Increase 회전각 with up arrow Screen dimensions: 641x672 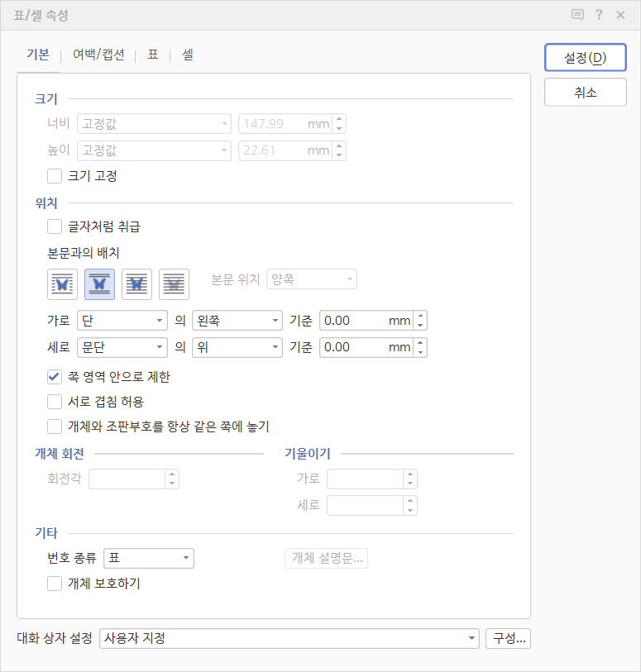tap(172, 474)
